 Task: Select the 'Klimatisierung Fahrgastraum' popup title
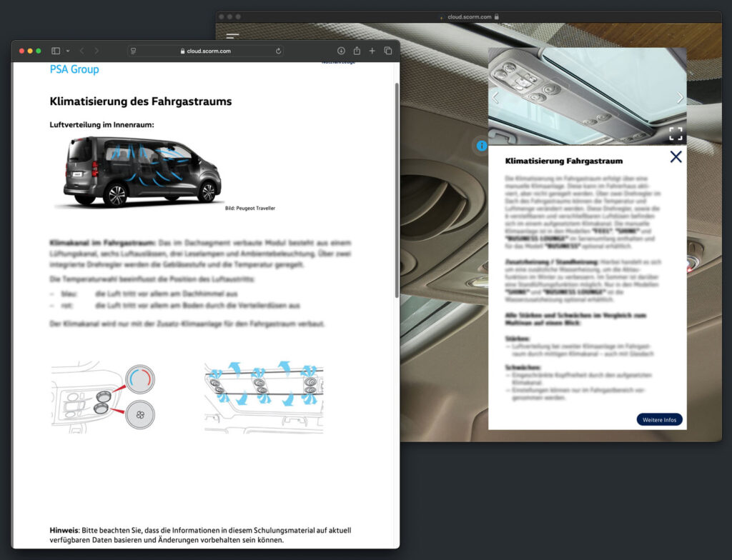click(x=564, y=161)
